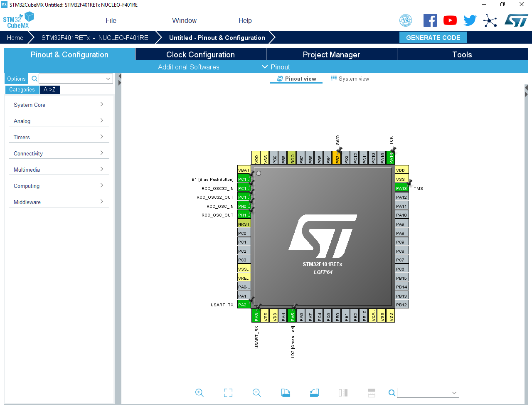
Task: Expand the Computing category
Action: tap(59, 186)
